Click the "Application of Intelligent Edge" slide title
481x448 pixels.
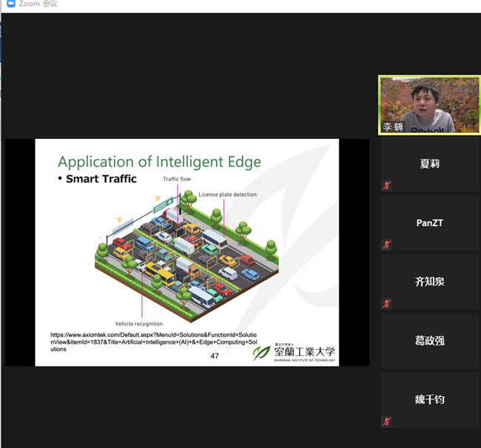(x=159, y=162)
